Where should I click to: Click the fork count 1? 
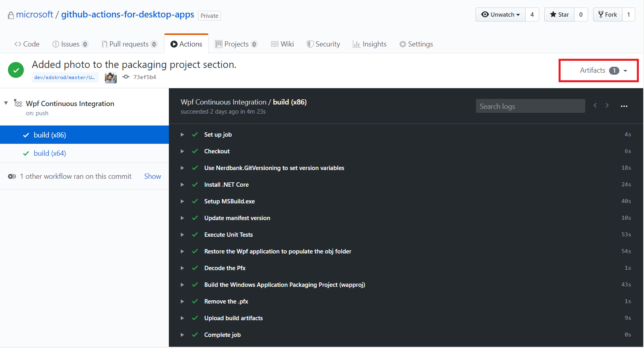click(x=629, y=15)
